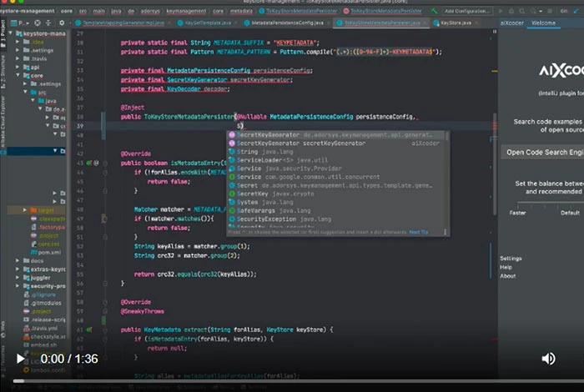Open aiXcoder Help link
This screenshot has width=584, height=392.
506,267
